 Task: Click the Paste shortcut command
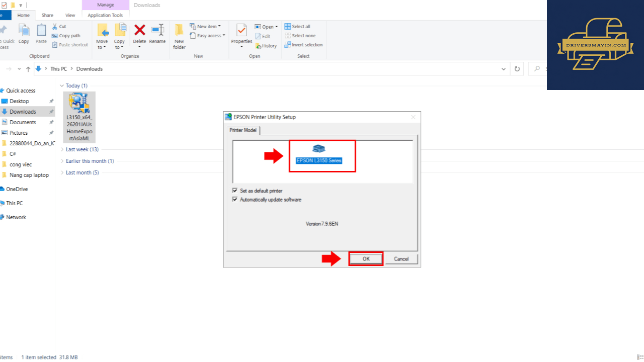point(70,45)
